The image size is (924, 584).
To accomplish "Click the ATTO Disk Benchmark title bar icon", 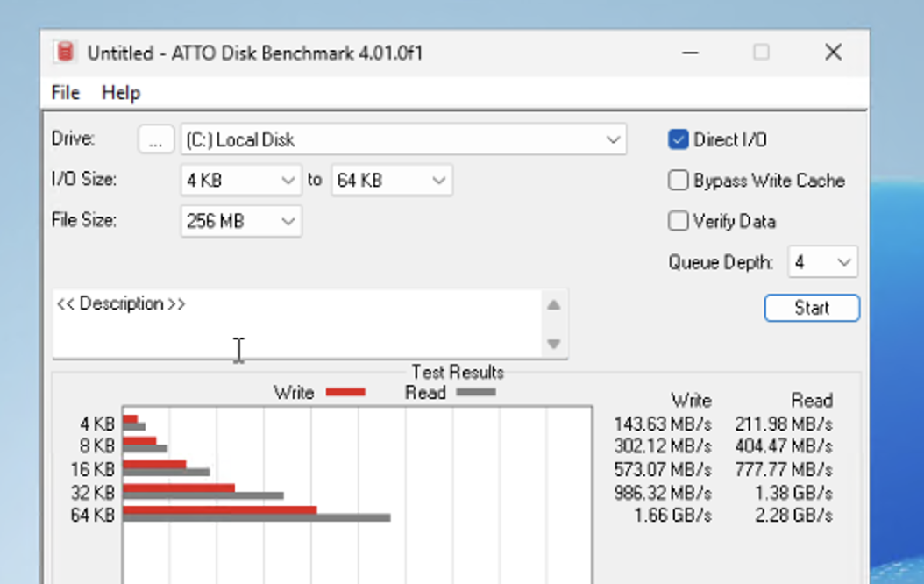I will (x=66, y=53).
